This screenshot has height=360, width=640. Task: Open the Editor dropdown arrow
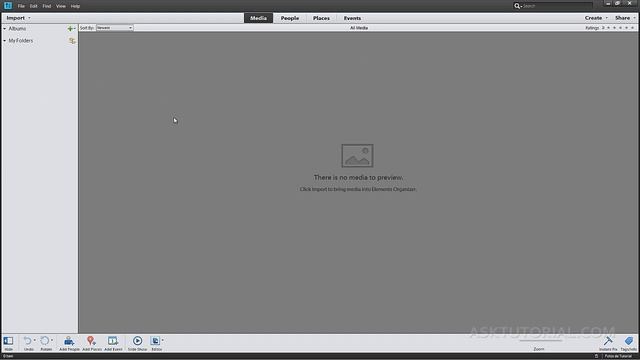162,340
